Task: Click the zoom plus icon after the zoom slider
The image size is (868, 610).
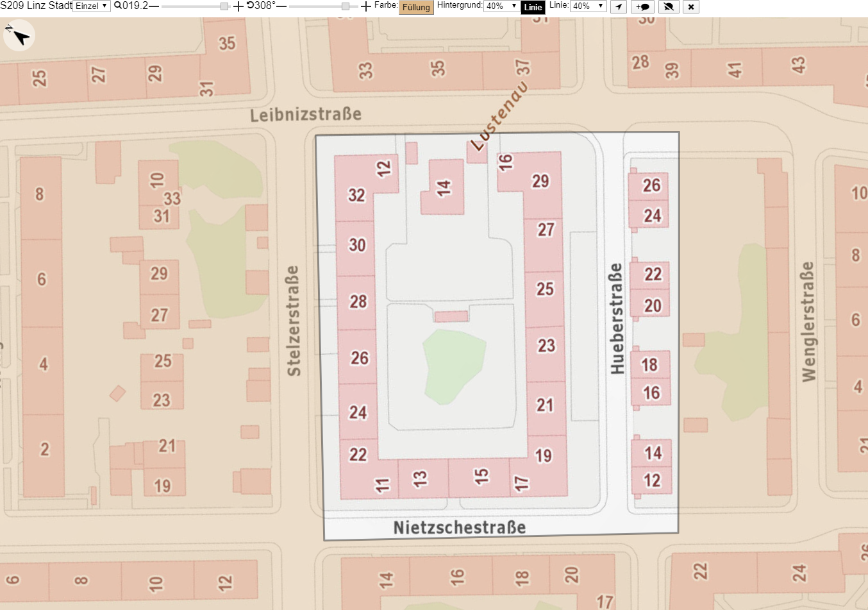Action: [x=238, y=6]
